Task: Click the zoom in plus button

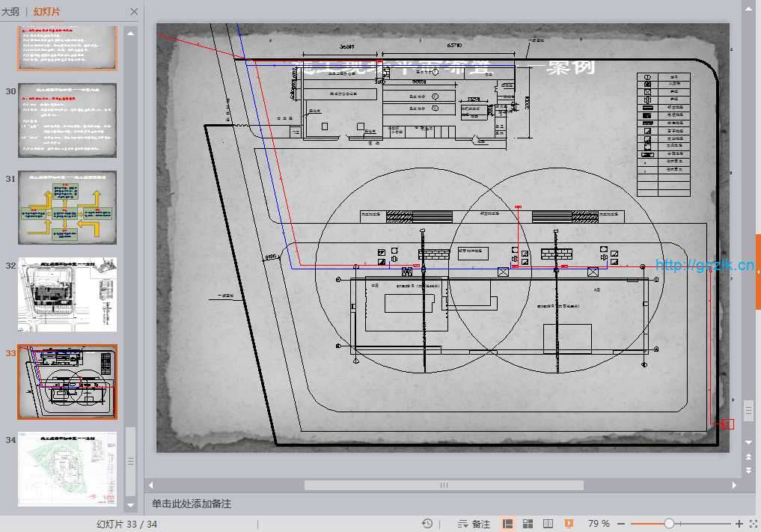Action: coord(739,524)
